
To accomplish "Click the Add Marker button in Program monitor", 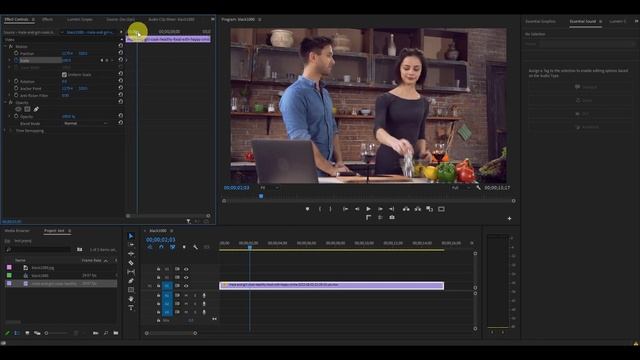I will point(307,209).
